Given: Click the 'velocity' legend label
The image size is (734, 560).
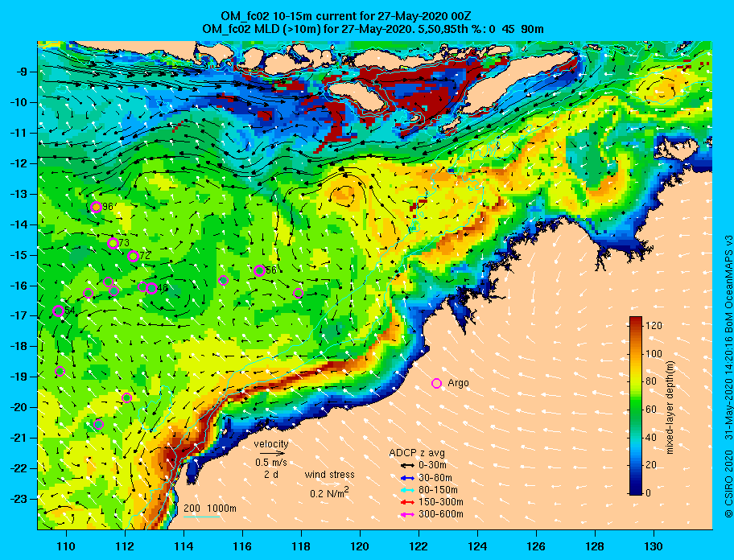Looking at the screenshot, I should point(271,443).
